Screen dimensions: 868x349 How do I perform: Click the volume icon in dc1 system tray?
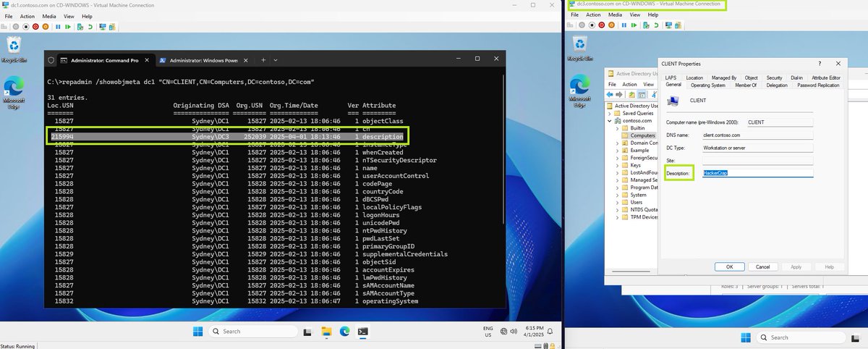point(514,331)
